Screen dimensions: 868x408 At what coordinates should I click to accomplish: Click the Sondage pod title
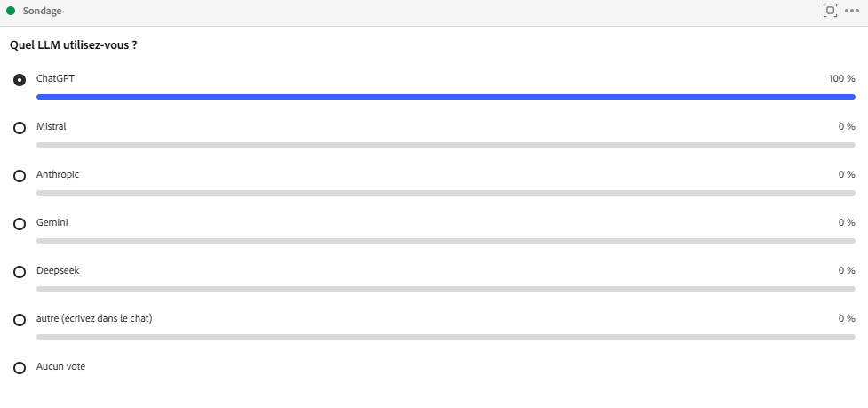click(x=42, y=11)
